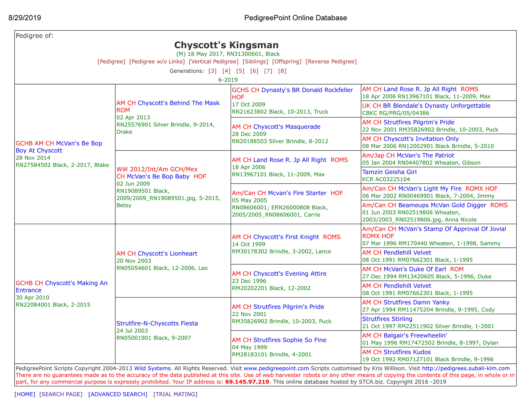Select [4] generations

(226, 71)
